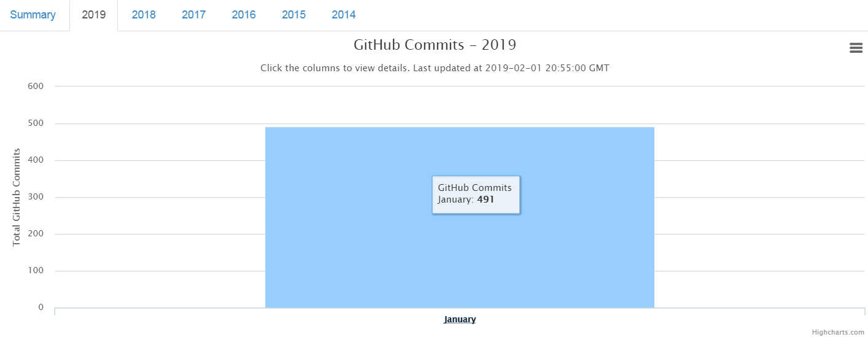Click the blue January column for details

coord(460,258)
